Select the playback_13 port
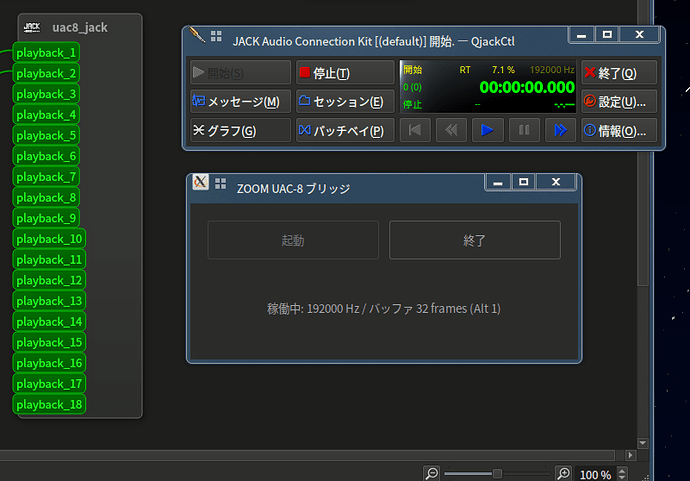This screenshot has width=690, height=481. point(49,301)
